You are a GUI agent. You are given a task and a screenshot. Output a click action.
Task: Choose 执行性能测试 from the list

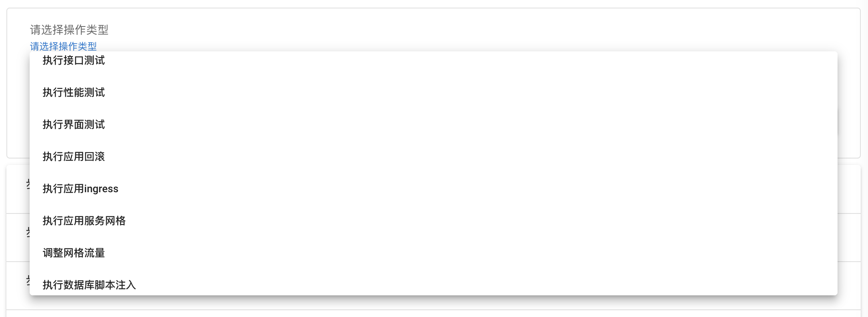[x=74, y=93]
